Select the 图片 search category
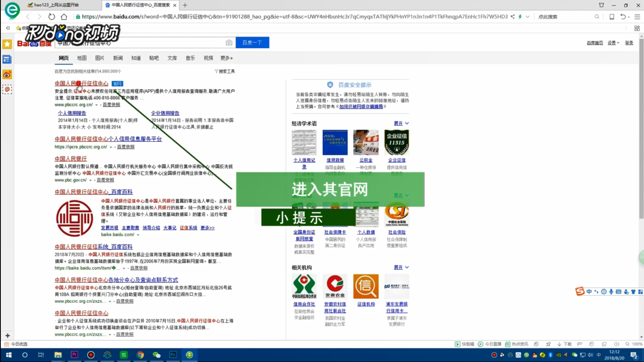Viewport: 644px width, 362px height. [x=99, y=58]
